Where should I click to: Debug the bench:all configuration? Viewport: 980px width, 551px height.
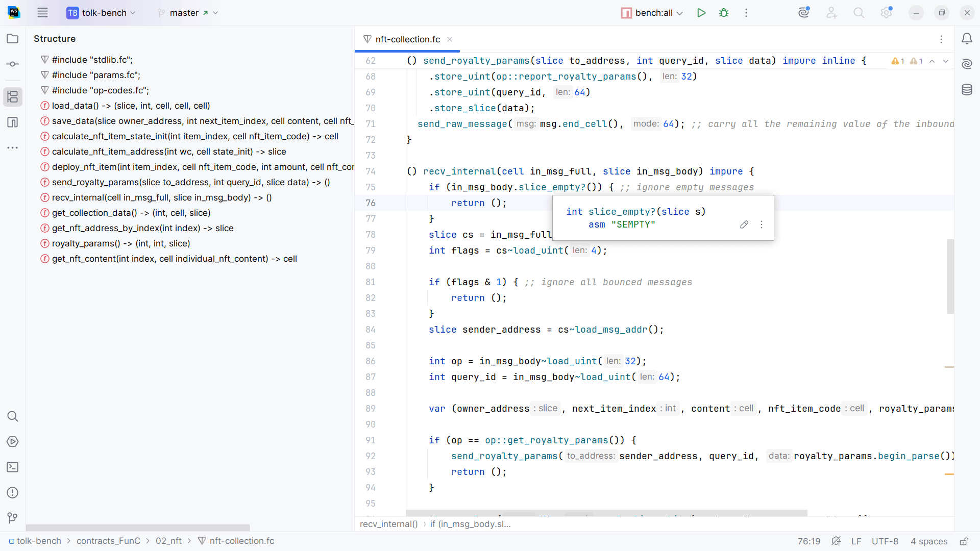point(724,13)
